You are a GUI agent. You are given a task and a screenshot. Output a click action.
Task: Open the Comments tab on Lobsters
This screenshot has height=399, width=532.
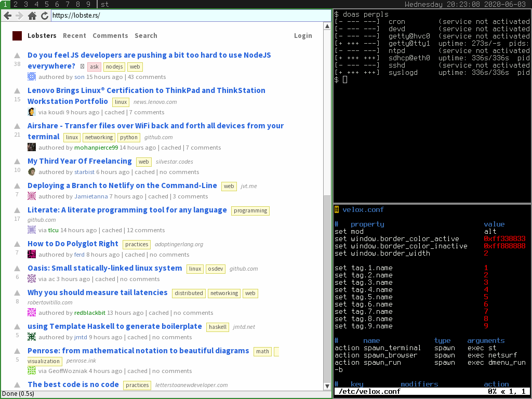tap(110, 36)
